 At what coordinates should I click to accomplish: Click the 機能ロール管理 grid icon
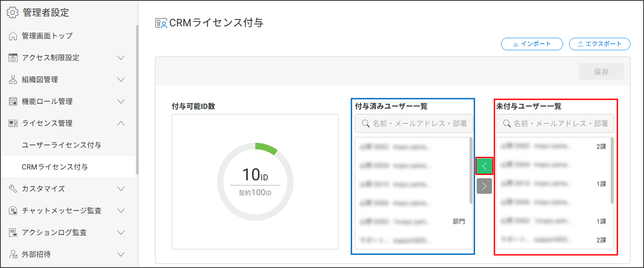tap(13, 101)
